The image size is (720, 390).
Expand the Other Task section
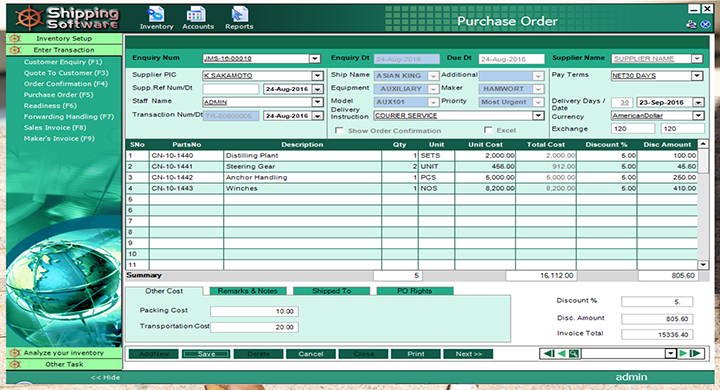click(64, 364)
